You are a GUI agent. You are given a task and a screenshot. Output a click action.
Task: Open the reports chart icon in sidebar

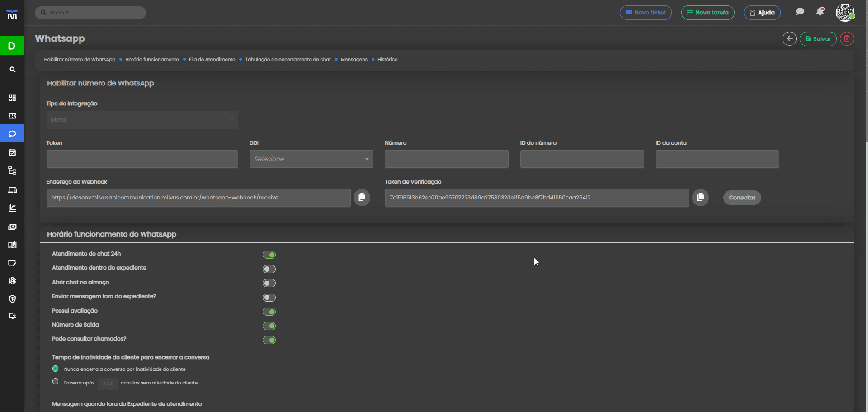point(12,208)
